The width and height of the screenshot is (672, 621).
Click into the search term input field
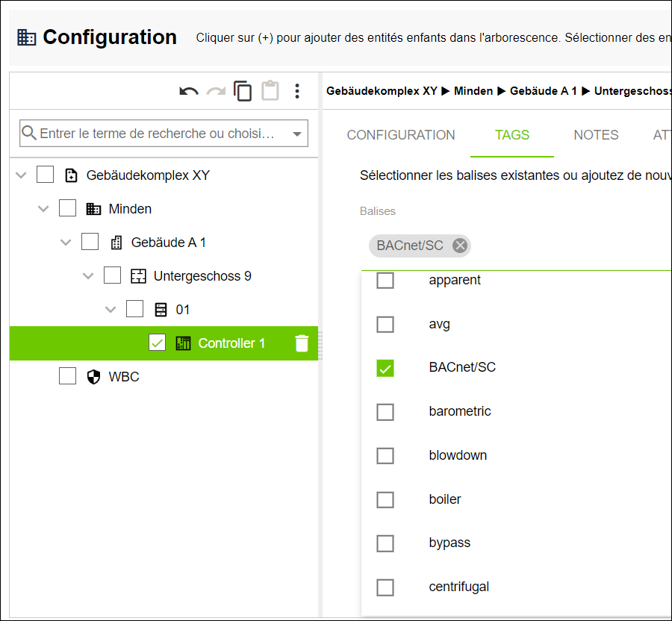[157, 134]
